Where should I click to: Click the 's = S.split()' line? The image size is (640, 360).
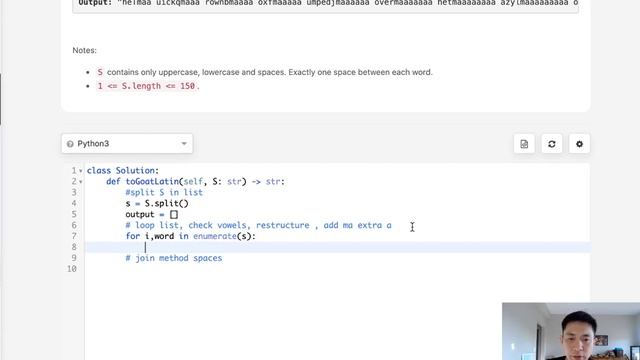click(157, 204)
